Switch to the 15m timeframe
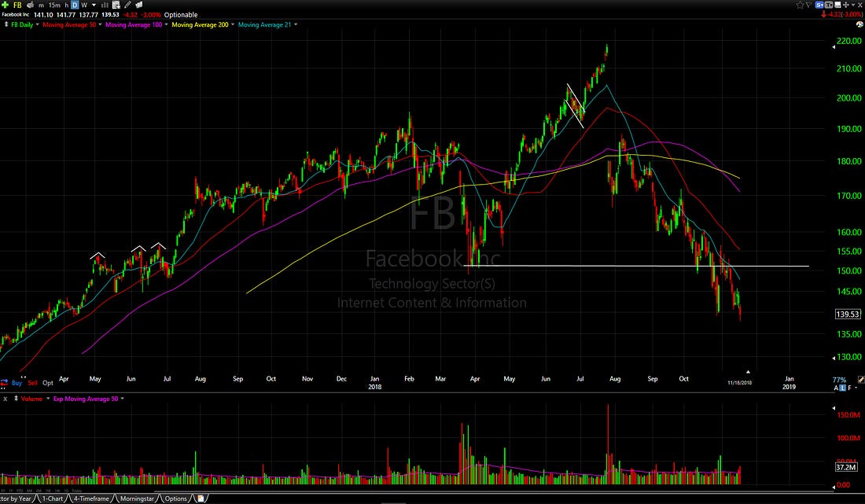 (54, 5)
